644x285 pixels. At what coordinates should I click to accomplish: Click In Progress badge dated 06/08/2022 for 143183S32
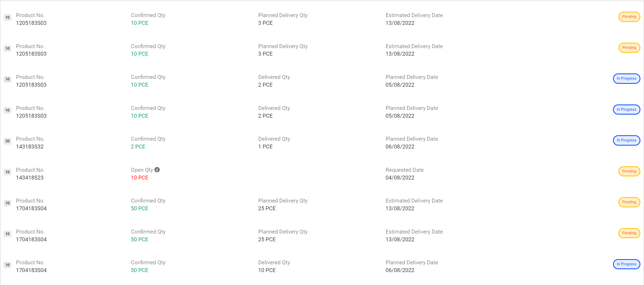pyautogui.click(x=626, y=140)
